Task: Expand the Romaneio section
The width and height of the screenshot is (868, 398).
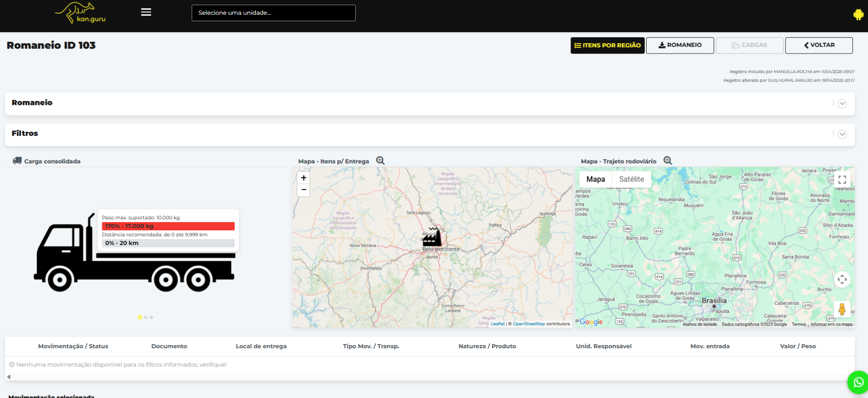Action: pos(842,104)
